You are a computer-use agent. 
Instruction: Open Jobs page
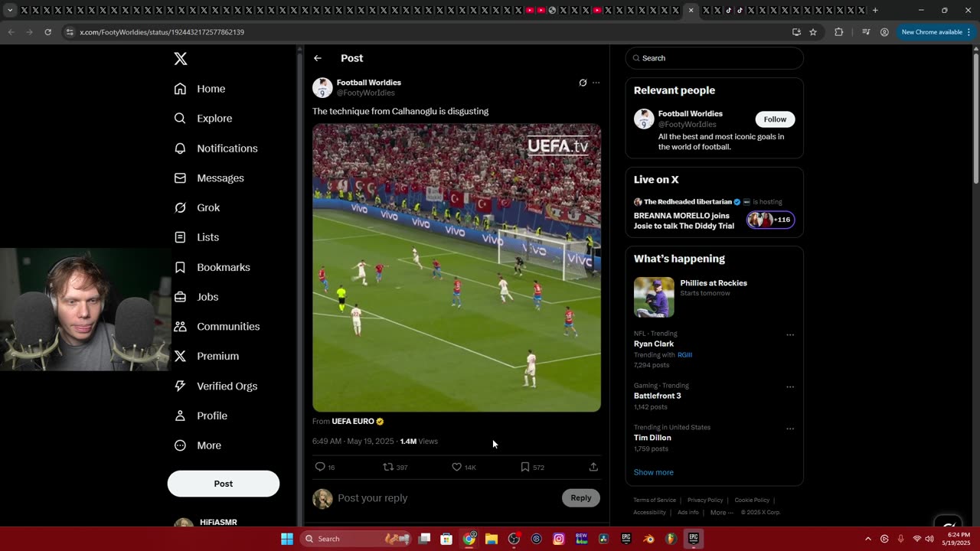point(196,297)
